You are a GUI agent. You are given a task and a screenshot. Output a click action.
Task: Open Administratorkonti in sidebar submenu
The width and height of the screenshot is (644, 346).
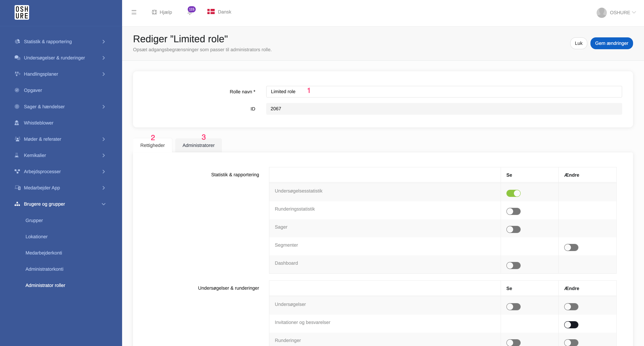[x=44, y=269]
